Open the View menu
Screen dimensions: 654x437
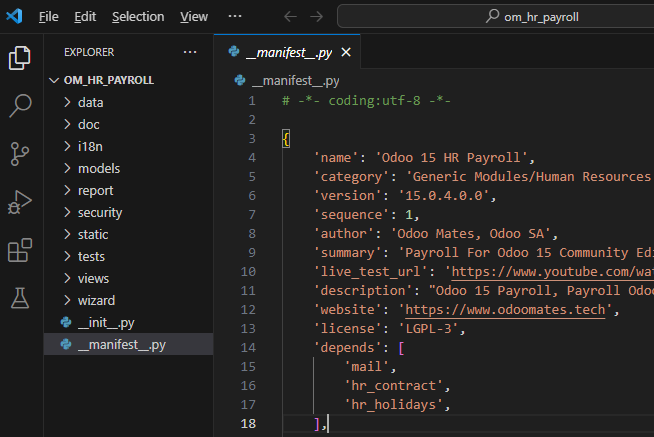(x=194, y=17)
